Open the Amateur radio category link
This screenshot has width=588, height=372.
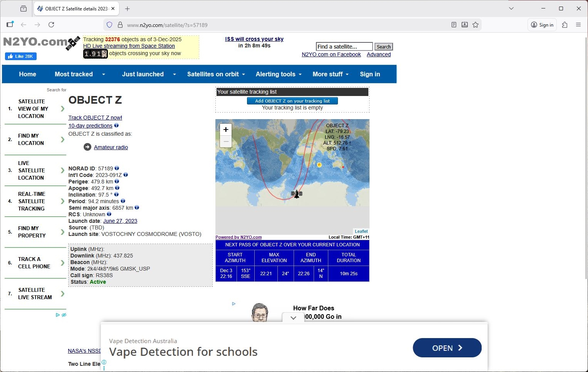click(111, 147)
